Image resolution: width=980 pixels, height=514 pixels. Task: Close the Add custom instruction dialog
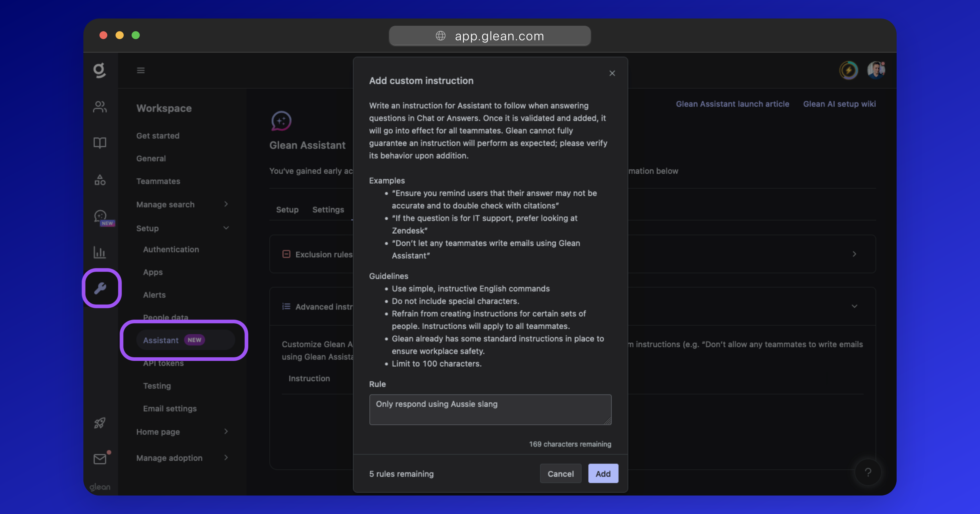(612, 73)
